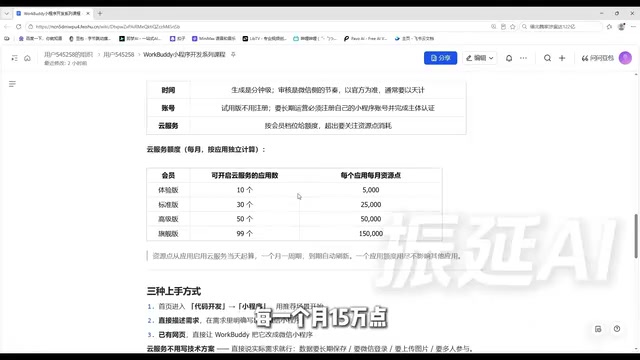
Task: Open the tab list chevron left of the tab strip
Action: tap(7, 13)
